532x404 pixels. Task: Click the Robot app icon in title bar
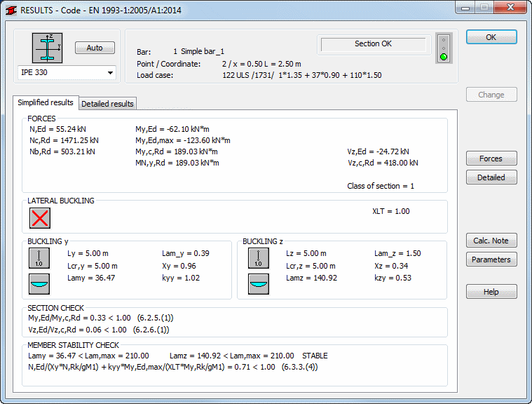[x=11, y=11]
